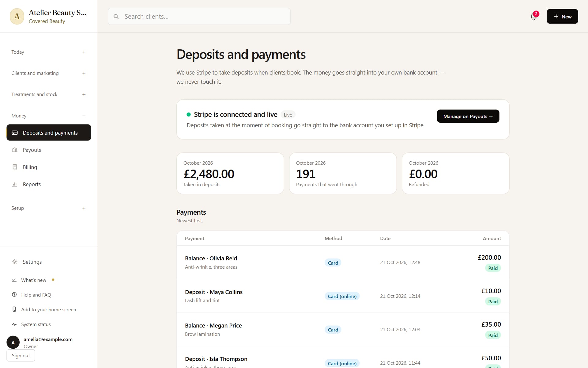The width and height of the screenshot is (588, 368).
Task: Click the amelia user avatar
Action: coord(13,343)
